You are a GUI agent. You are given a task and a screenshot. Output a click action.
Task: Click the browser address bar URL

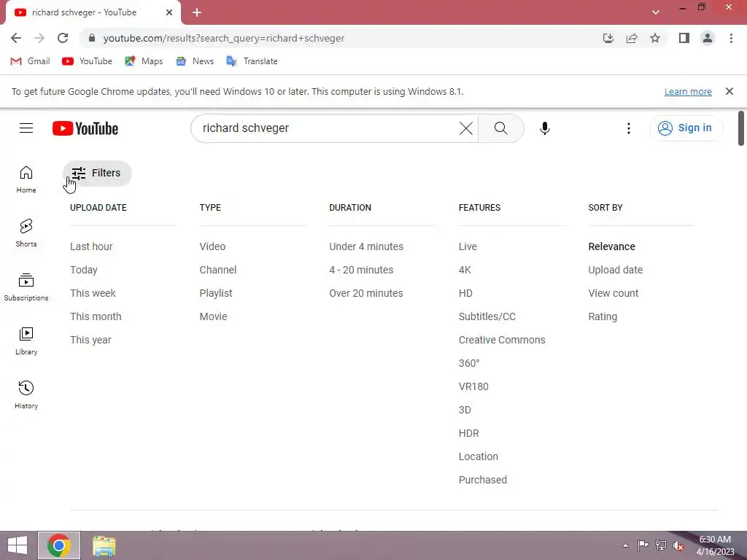224,38
